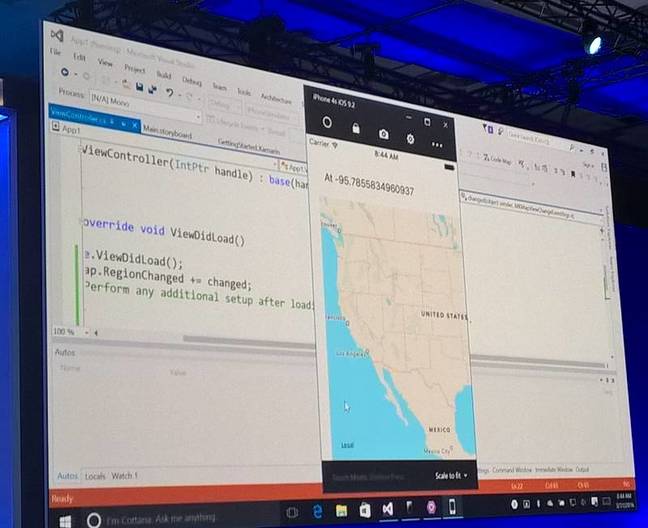The image size is (648, 528).
Task: Open the File menu
Action: click(55, 52)
